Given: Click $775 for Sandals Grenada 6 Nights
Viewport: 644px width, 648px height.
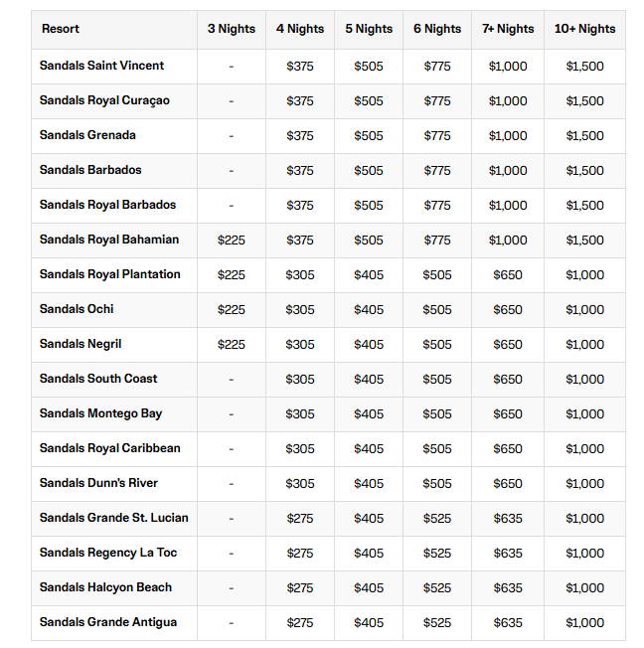Looking at the screenshot, I should [x=437, y=135].
